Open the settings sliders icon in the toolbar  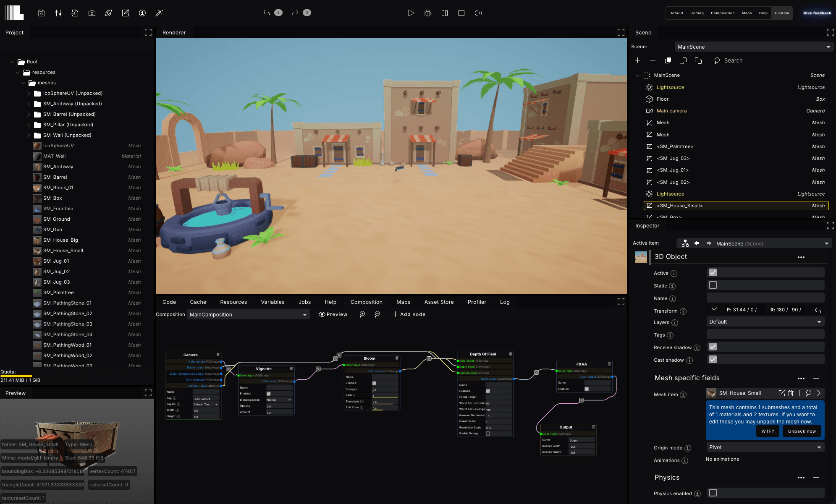(58, 13)
